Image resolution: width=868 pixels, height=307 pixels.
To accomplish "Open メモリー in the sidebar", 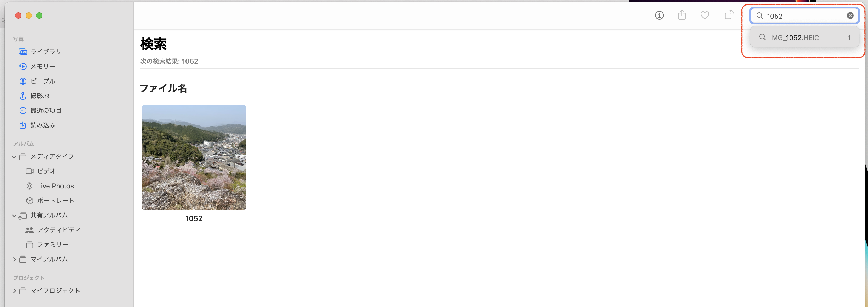I will [43, 67].
